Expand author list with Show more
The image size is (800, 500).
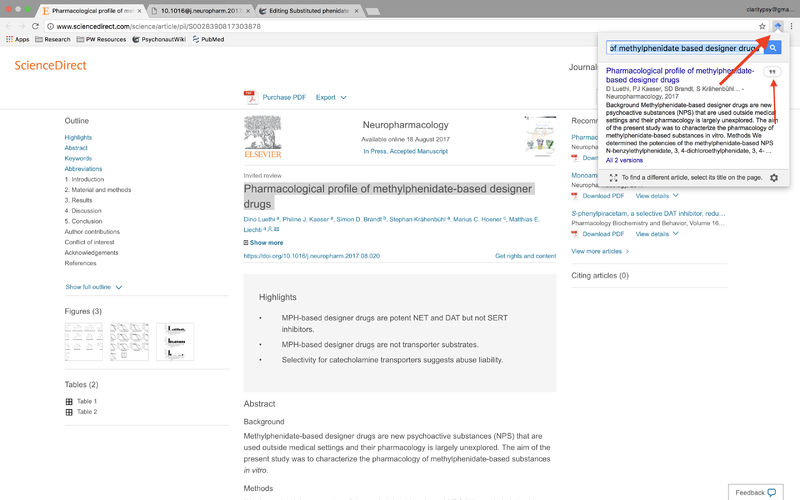coord(264,242)
